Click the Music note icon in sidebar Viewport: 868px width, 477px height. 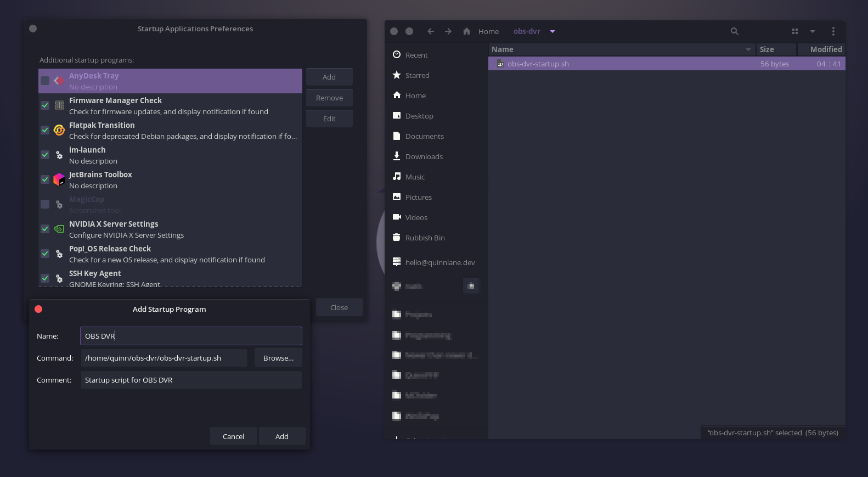coord(397,176)
